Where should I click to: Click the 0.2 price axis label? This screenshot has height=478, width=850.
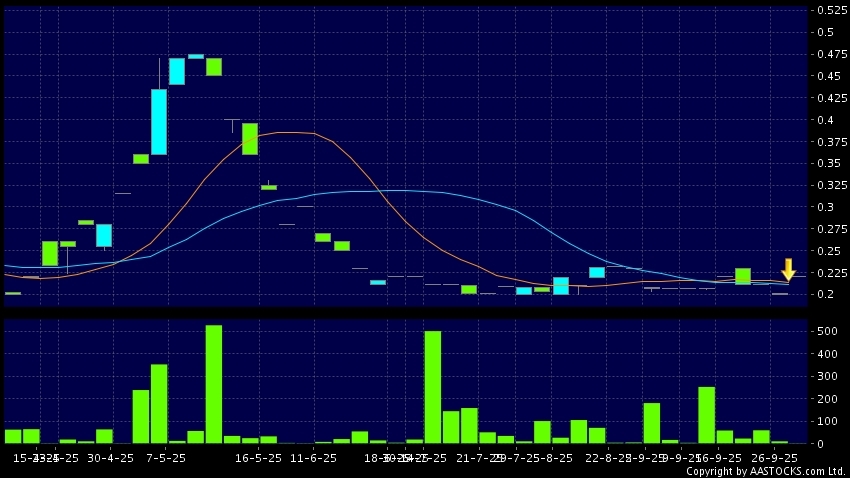click(825, 294)
